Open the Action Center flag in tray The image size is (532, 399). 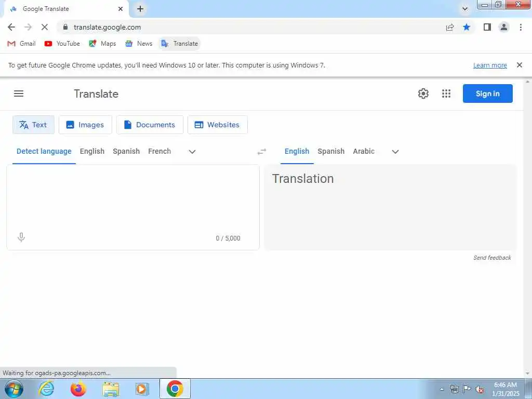[x=467, y=390]
